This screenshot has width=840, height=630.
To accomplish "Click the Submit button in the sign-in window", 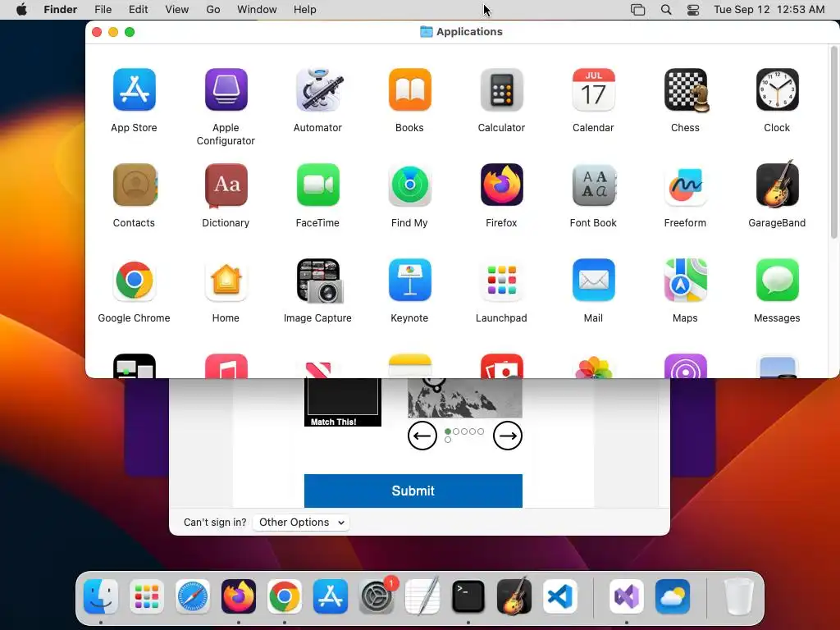I will coord(413,491).
